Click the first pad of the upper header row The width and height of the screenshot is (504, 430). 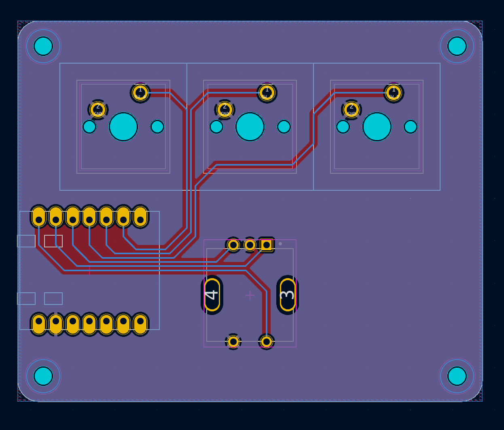[x=38, y=217]
